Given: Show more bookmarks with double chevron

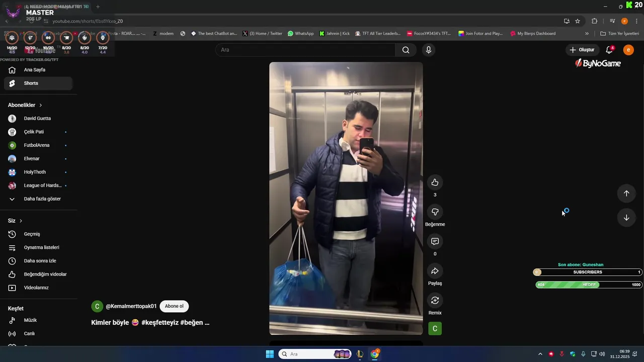Looking at the screenshot, I should click(587, 34).
